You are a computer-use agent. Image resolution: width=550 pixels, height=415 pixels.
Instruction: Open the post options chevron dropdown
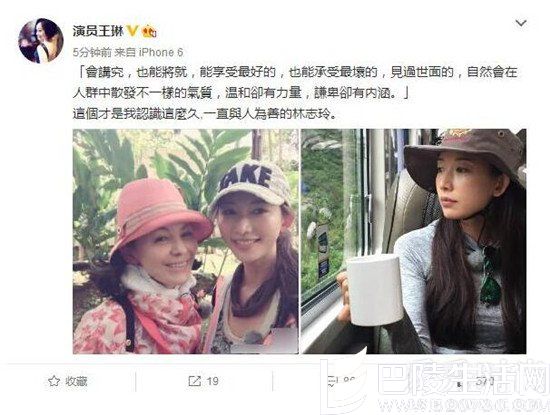pyautogui.click(x=521, y=24)
